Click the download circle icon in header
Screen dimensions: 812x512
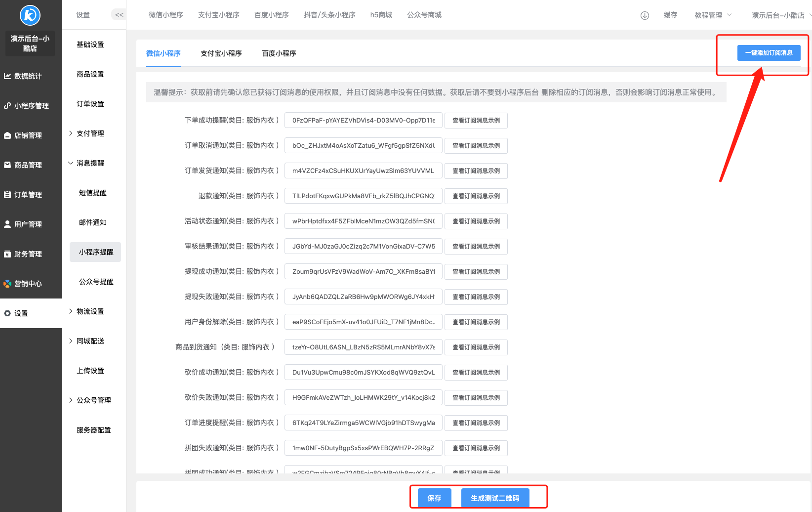[645, 15]
